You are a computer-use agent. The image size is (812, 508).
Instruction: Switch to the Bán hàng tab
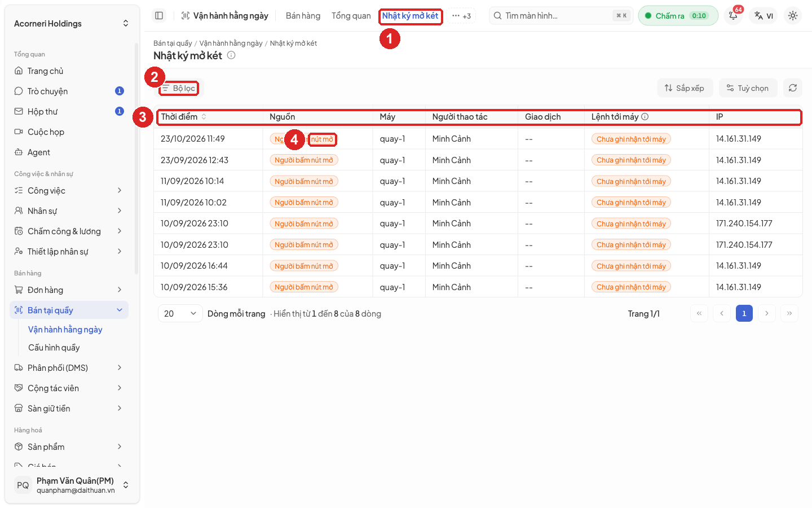[x=303, y=16]
